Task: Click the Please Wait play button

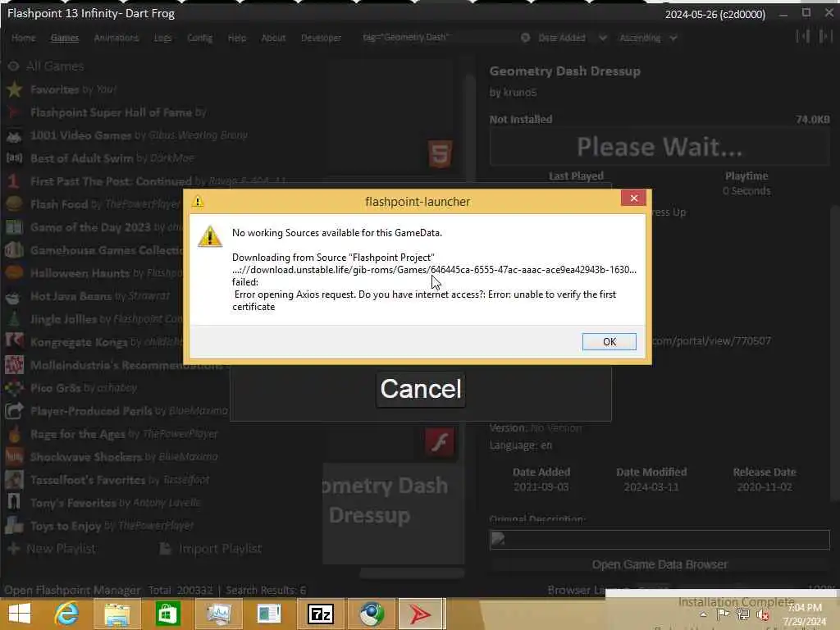Action: click(660, 147)
